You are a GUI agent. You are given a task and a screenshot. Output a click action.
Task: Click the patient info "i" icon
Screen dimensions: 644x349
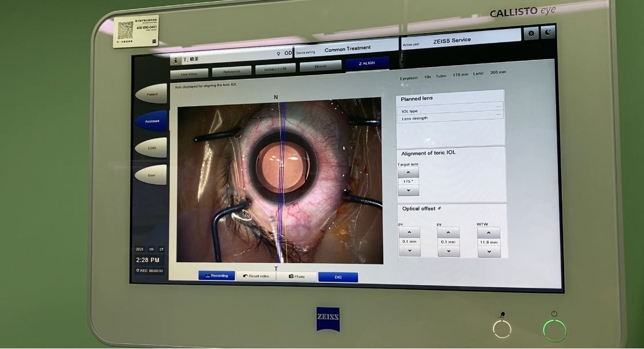click(x=175, y=61)
